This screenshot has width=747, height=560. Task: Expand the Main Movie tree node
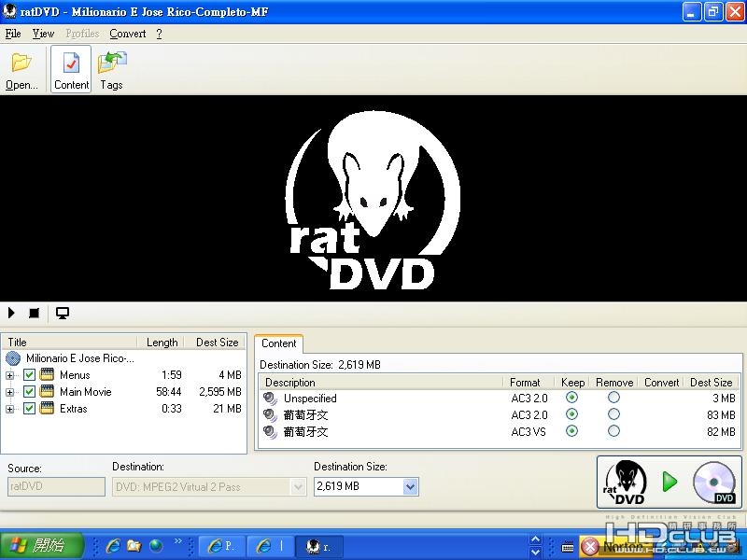9,392
